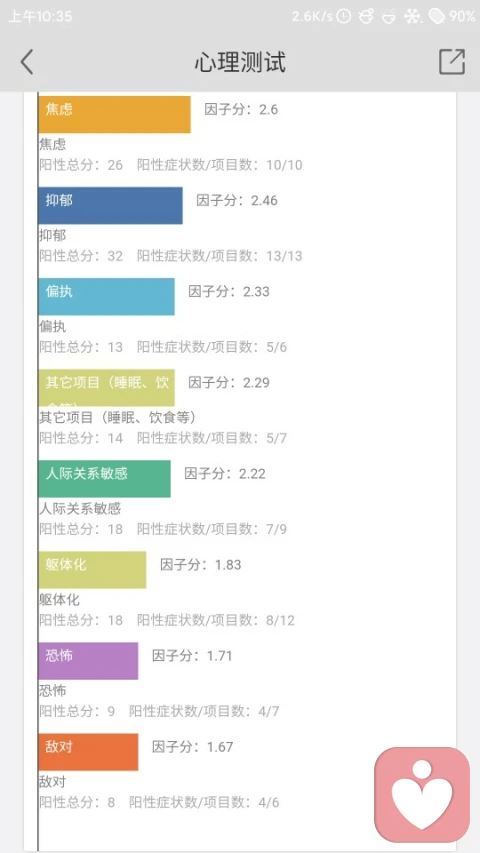Viewport: 480px width, 853px height.
Task: Select the orange 焦虑 bar
Action: point(114,114)
